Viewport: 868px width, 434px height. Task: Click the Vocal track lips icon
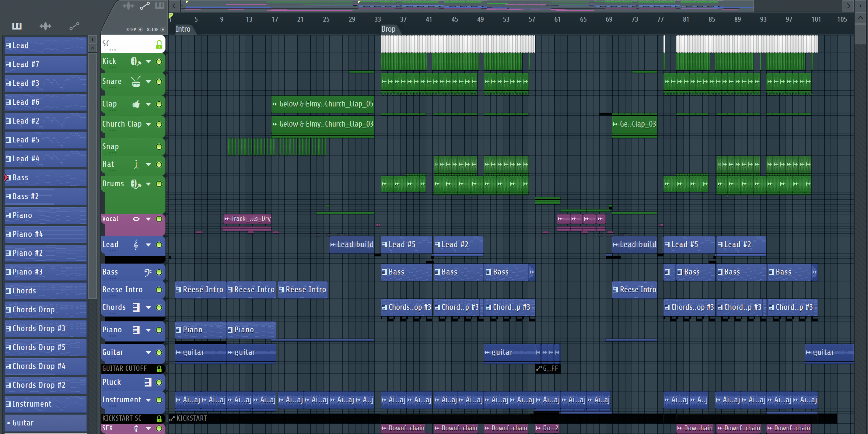(136, 219)
